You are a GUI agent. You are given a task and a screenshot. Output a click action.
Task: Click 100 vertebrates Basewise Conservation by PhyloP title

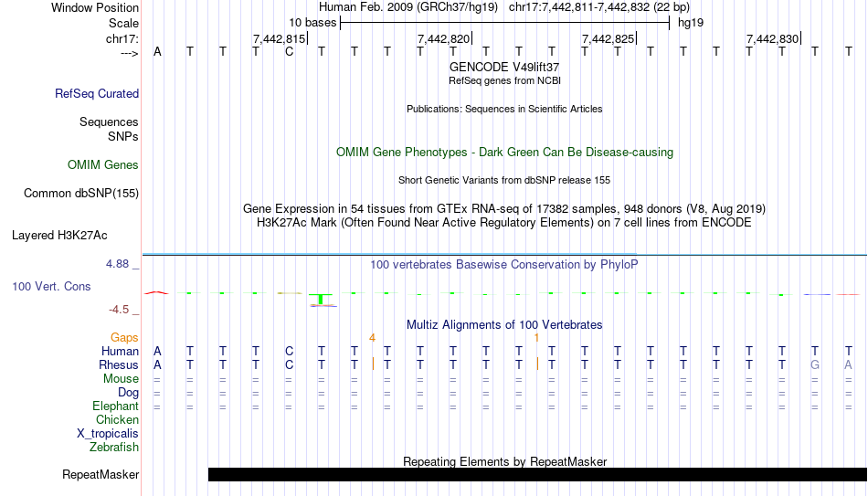coord(504,265)
